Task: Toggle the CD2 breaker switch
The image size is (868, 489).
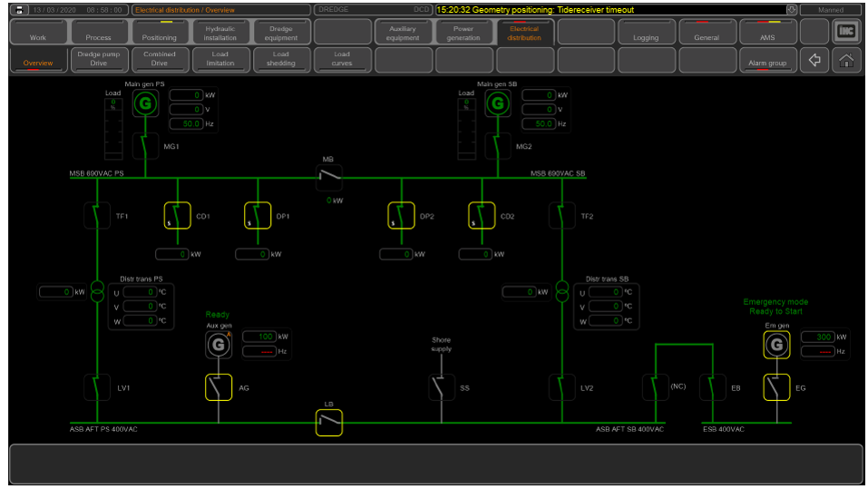Action: (x=482, y=215)
